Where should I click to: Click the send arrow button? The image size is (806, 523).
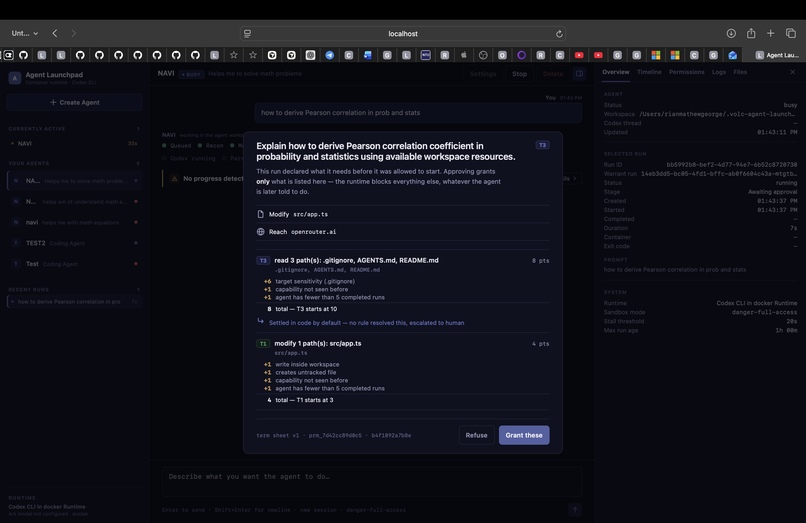(575, 510)
